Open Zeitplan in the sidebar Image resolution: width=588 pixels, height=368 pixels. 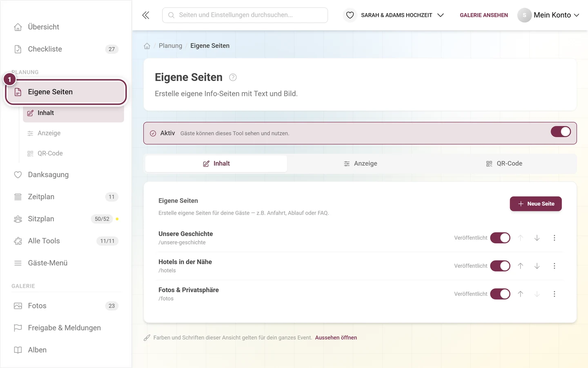(x=66, y=197)
